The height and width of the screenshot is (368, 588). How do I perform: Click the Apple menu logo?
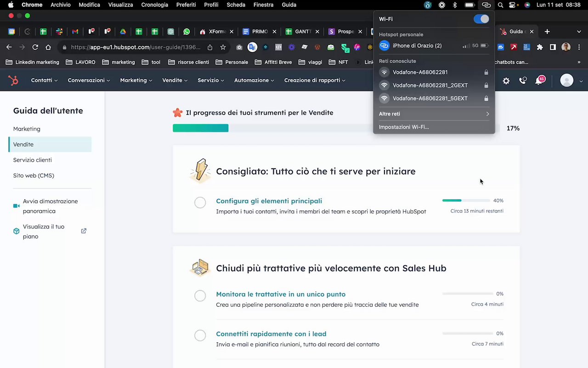pos(11,5)
